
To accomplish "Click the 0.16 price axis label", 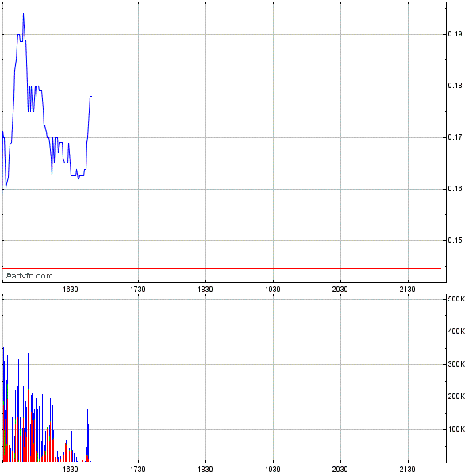I will point(455,189).
